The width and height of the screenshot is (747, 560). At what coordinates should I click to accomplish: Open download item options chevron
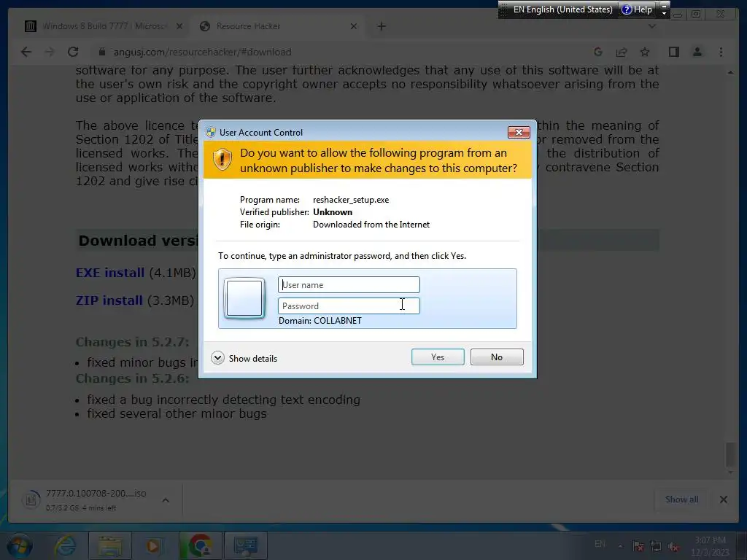166,500
